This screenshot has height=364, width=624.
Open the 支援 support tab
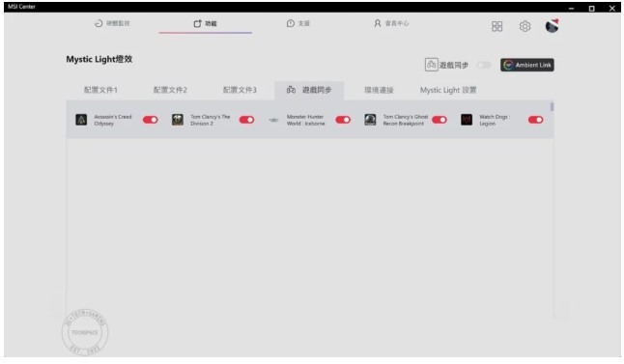(298, 23)
